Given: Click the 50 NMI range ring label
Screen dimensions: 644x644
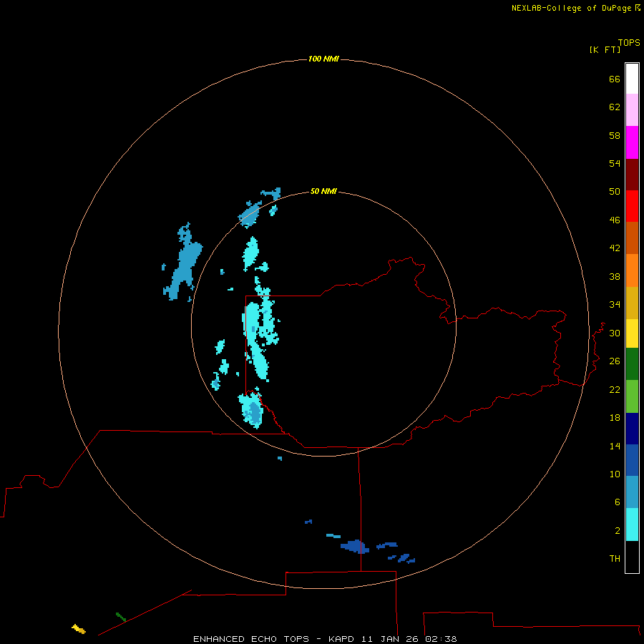Looking at the screenshot, I should [x=323, y=191].
